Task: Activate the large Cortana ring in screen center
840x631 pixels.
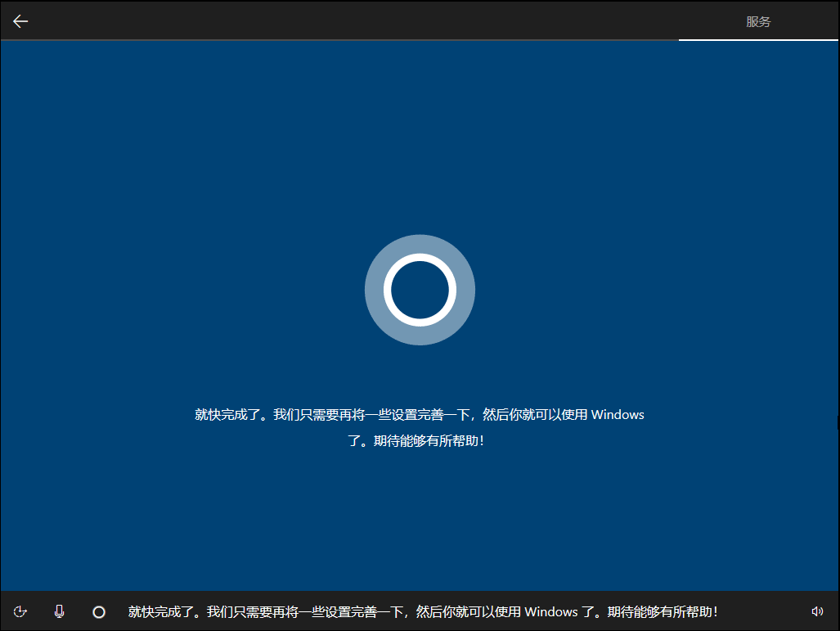Action: [420, 290]
